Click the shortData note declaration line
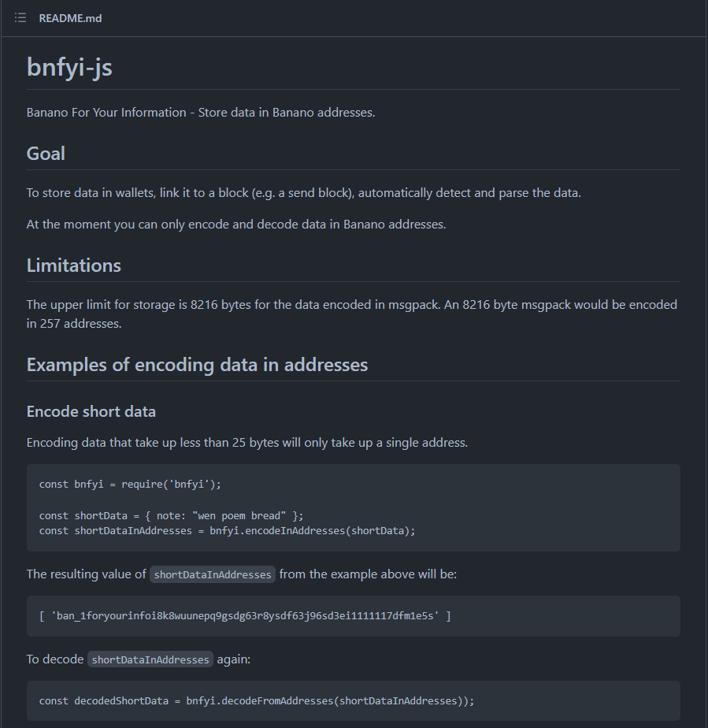This screenshot has height=728, width=708. 171,516
